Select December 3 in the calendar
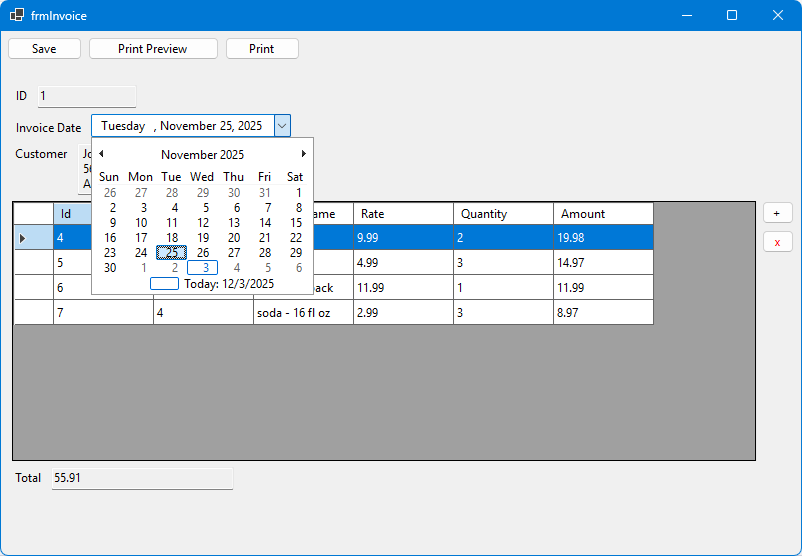 (x=203, y=268)
